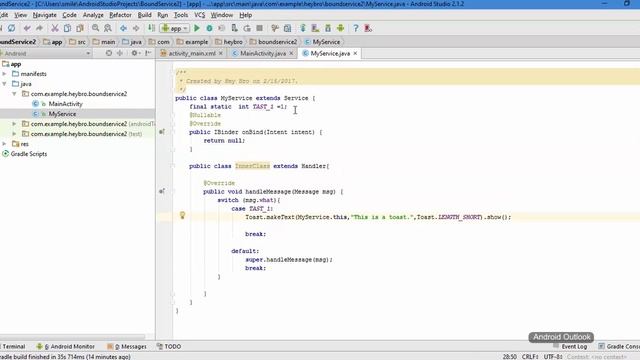Expand the res folder
The width and height of the screenshot is (640, 360).
tap(4, 144)
